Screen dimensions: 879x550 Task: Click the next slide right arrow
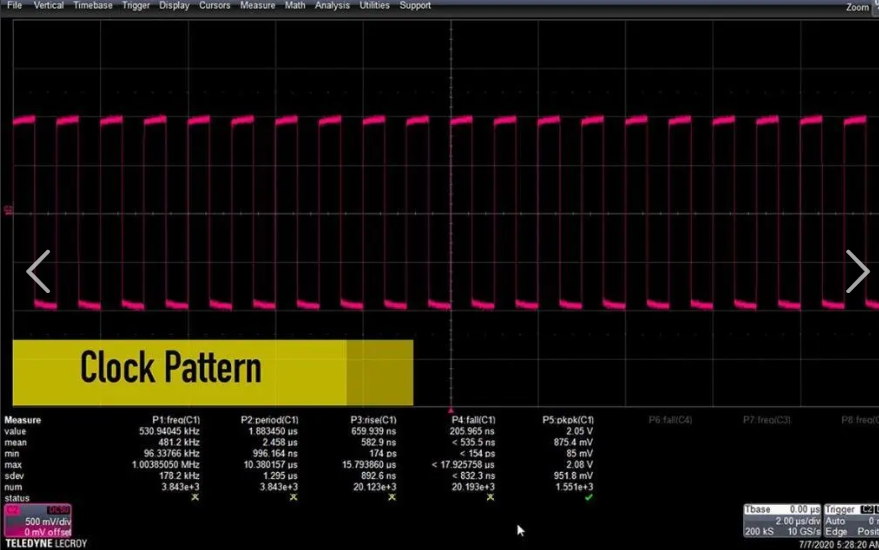(857, 271)
